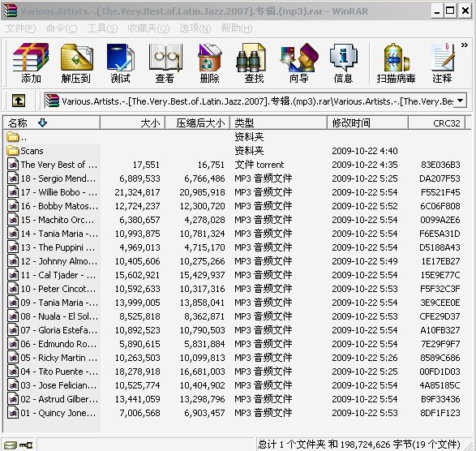Click CRC32 value 8DF1F123
The width and height of the screenshot is (476, 451).
click(x=440, y=413)
